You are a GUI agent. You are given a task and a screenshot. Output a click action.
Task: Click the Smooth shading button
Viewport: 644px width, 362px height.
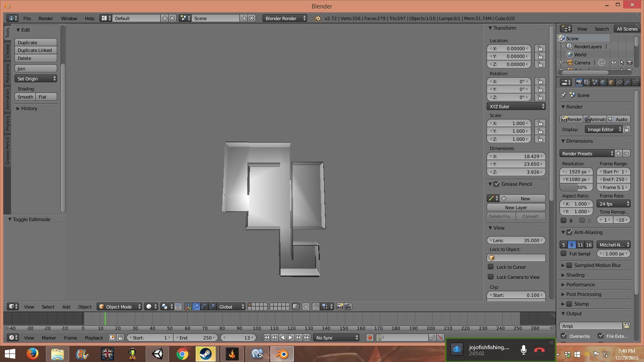(x=25, y=97)
